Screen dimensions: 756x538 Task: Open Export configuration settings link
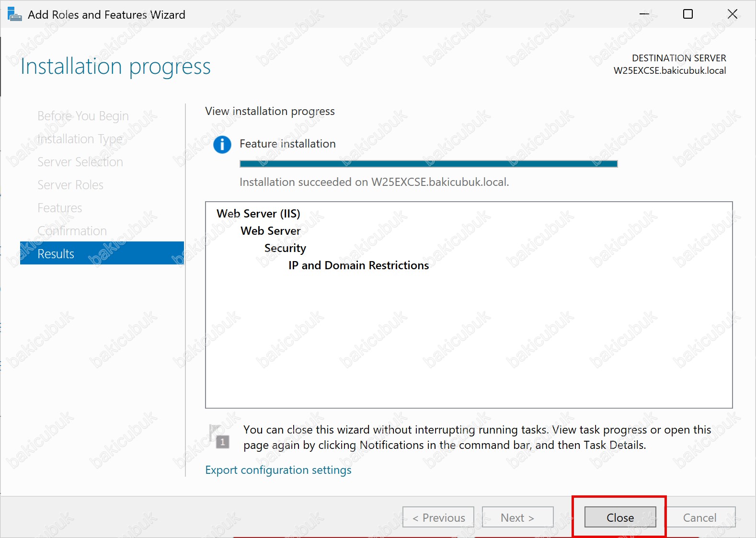point(278,470)
